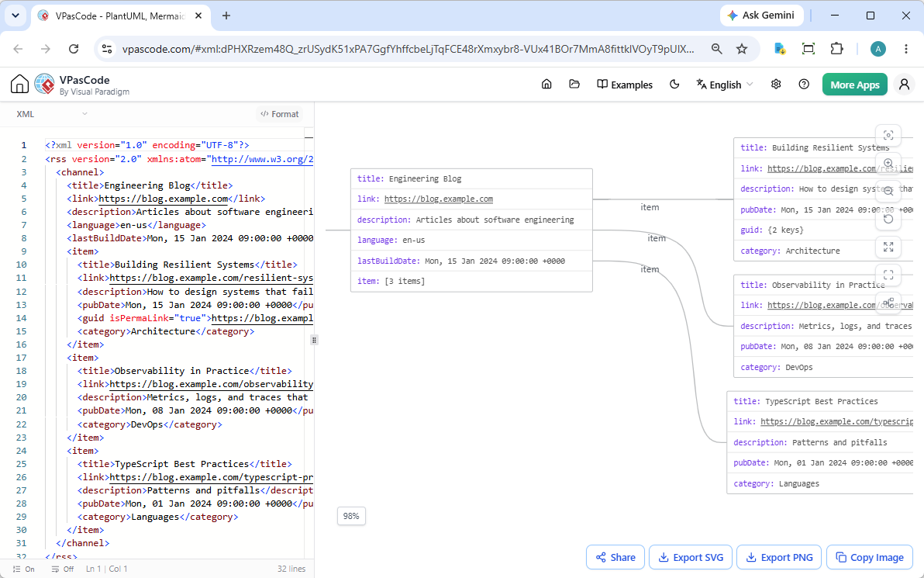Click the blog.example.com link in Engineering Blog node

point(439,199)
